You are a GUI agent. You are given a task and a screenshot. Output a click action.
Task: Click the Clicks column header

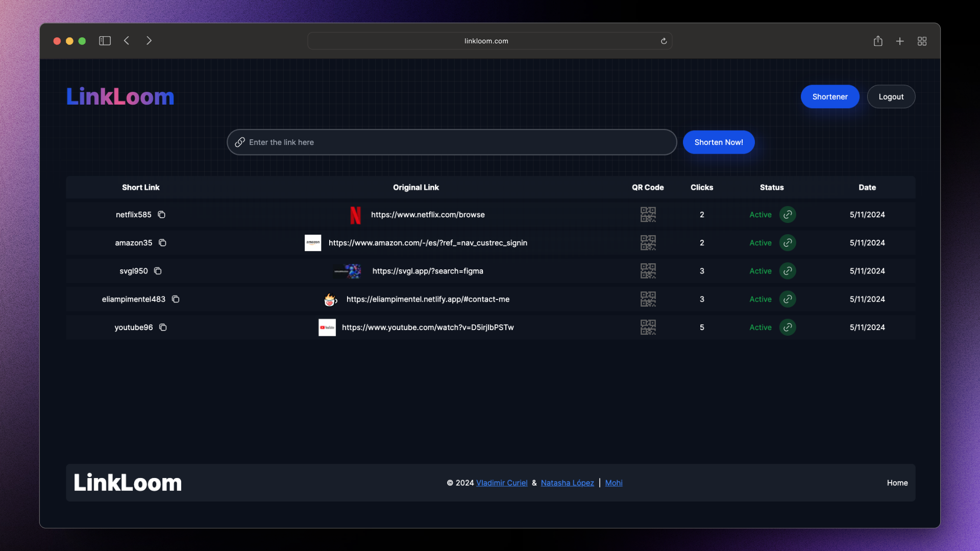tap(702, 187)
